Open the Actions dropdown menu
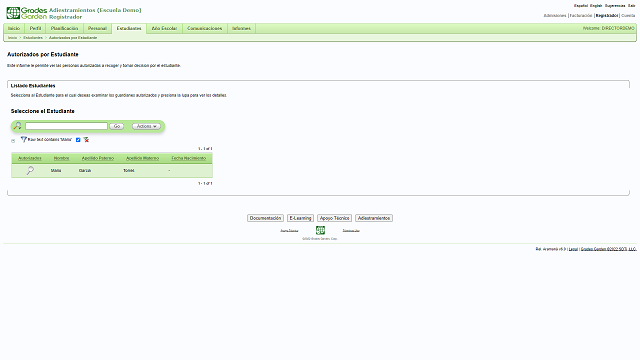The width and height of the screenshot is (640, 360). pos(146,126)
